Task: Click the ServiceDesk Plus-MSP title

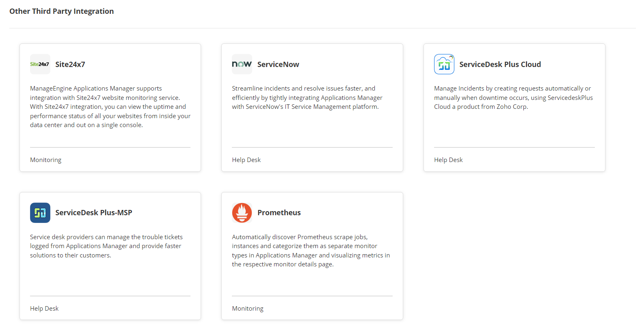Action: pos(94,212)
